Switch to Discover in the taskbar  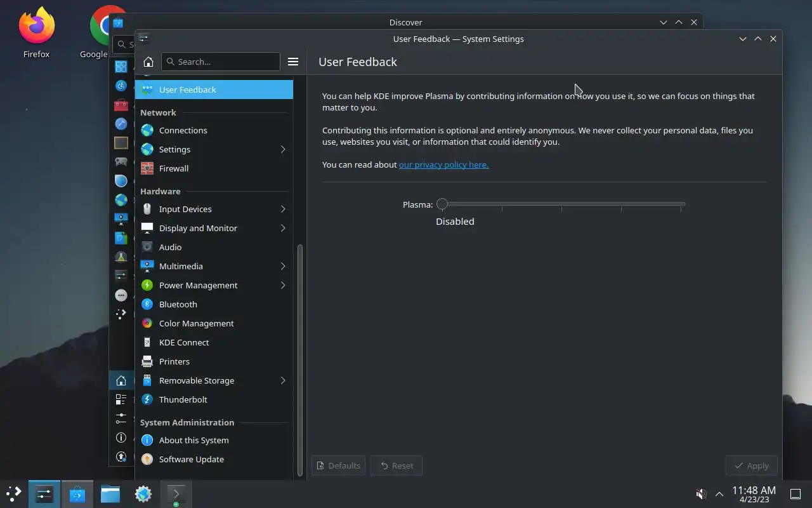click(x=77, y=493)
